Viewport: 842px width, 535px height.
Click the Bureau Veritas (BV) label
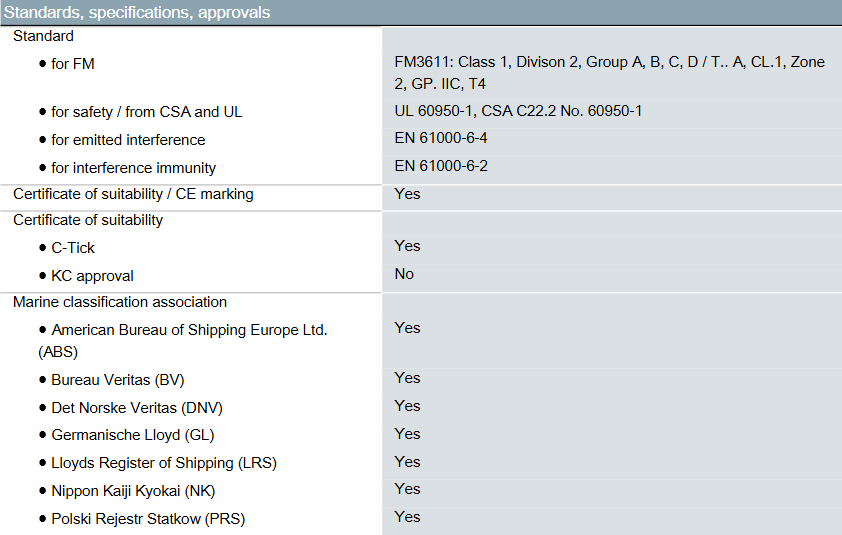tap(118, 380)
